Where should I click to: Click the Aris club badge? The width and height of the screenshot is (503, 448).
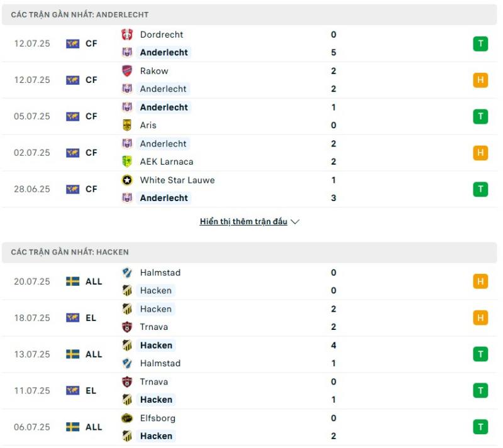(x=127, y=125)
